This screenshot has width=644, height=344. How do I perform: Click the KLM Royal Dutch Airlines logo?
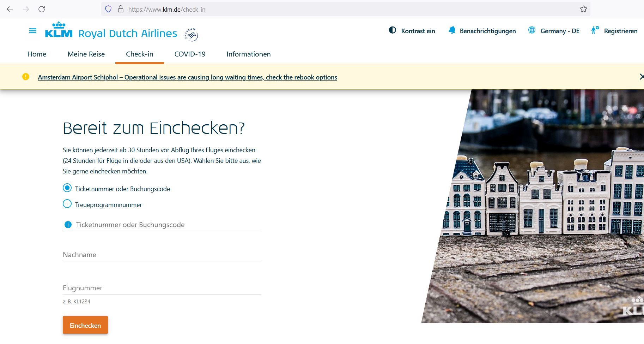click(x=111, y=30)
